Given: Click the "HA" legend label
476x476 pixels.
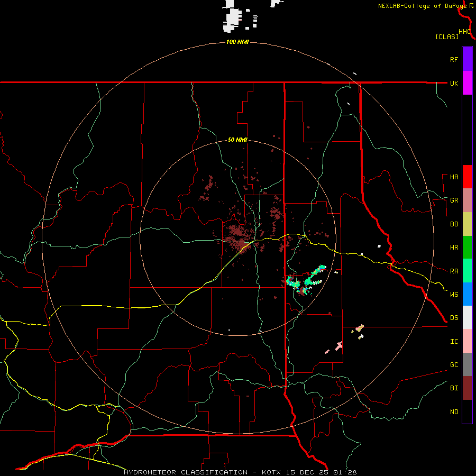Looking at the screenshot, I should [x=454, y=177].
